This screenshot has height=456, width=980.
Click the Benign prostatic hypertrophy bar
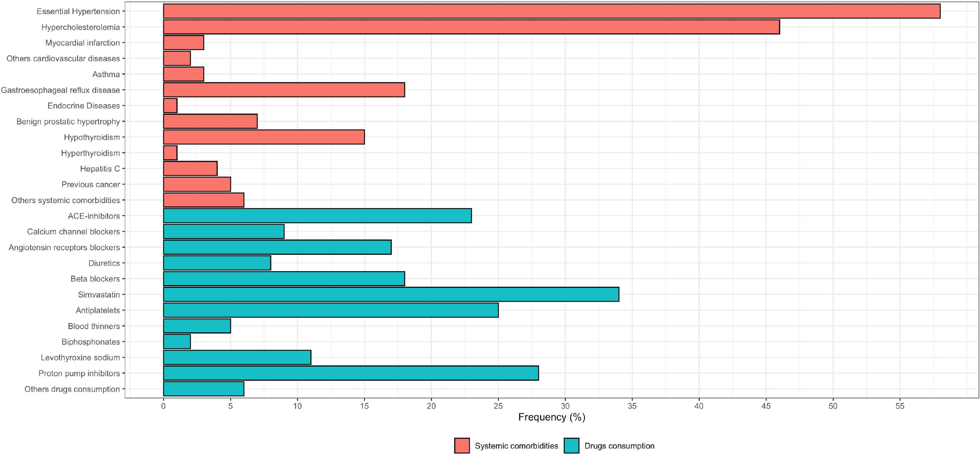pos(210,121)
